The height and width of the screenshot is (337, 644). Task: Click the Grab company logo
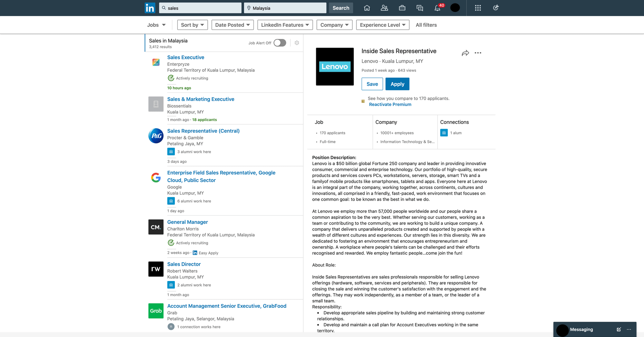156,311
